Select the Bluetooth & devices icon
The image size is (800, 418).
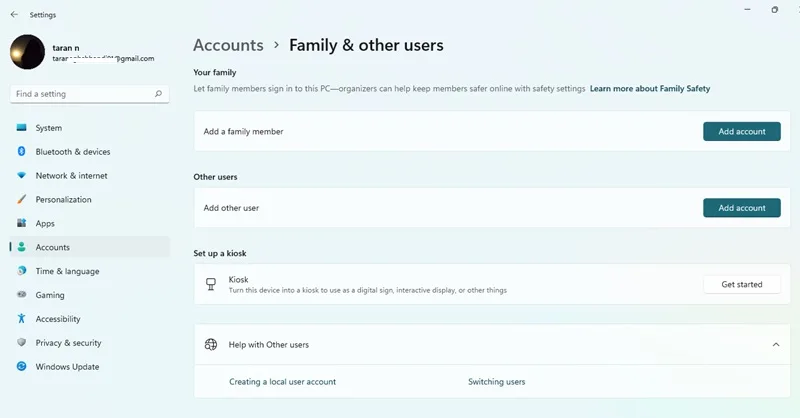tap(21, 152)
